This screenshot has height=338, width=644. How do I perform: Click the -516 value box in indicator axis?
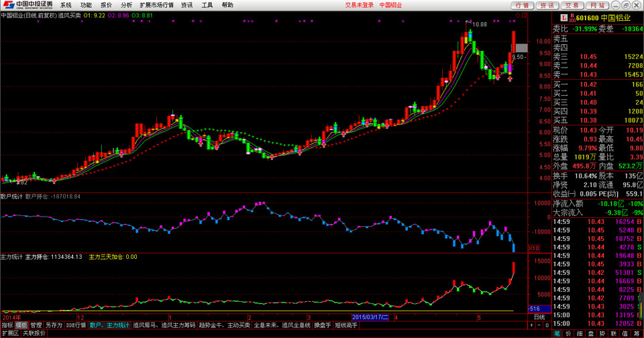[539, 308]
